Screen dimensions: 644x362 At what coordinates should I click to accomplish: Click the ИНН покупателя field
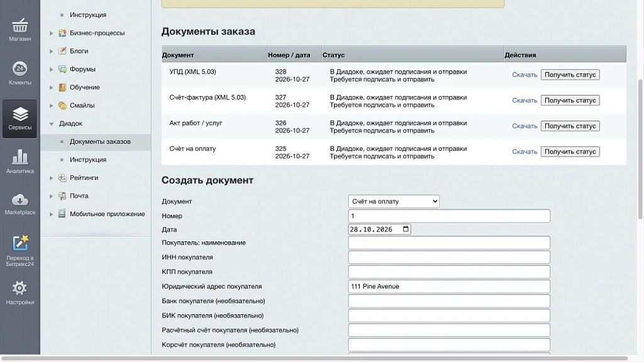point(449,257)
